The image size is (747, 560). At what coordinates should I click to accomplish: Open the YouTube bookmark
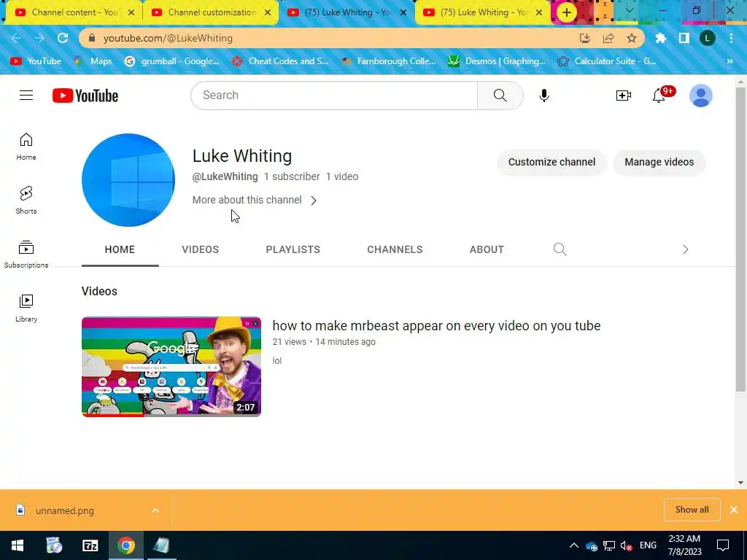coord(36,61)
